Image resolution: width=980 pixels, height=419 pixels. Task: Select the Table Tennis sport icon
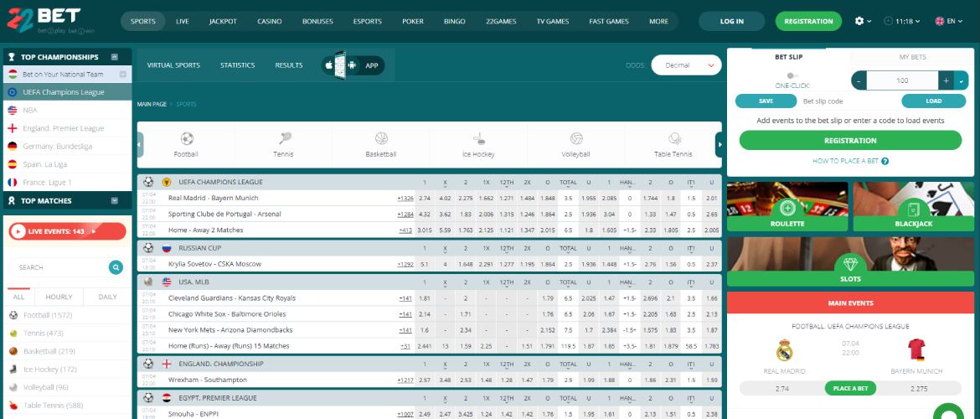tap(673, 138)
